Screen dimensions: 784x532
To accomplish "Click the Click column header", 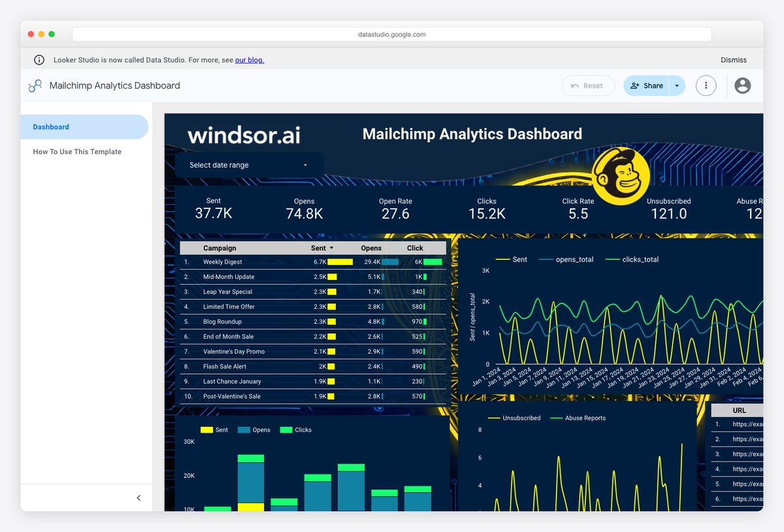I will coord(415,248).
